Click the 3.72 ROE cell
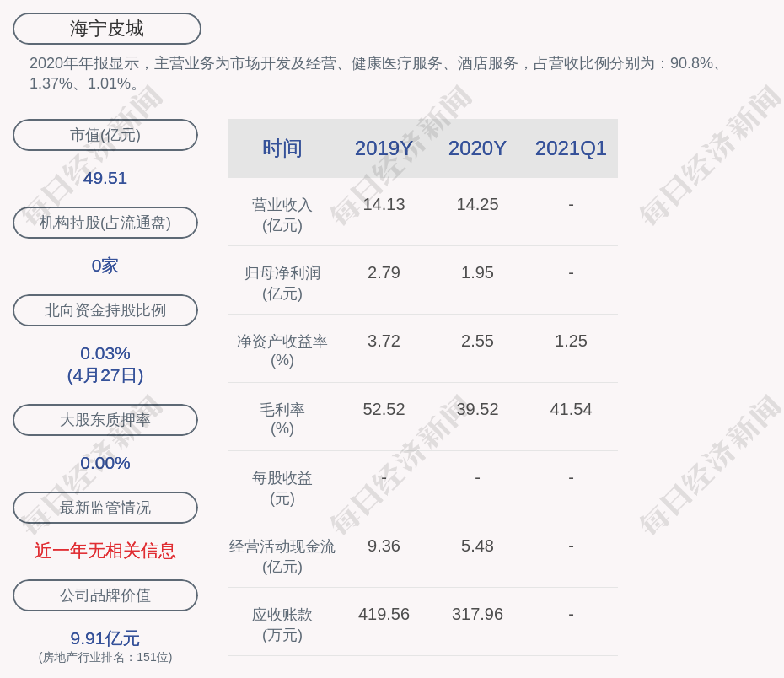784x678 pixels. click(384, 341)
